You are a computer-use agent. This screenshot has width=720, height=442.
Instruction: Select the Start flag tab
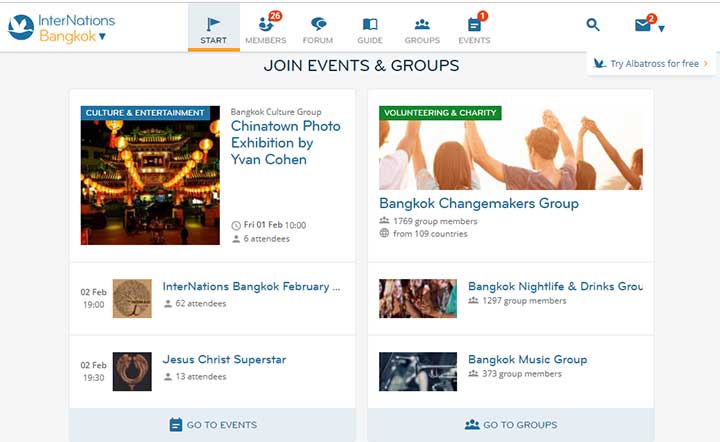pos(214,28)
